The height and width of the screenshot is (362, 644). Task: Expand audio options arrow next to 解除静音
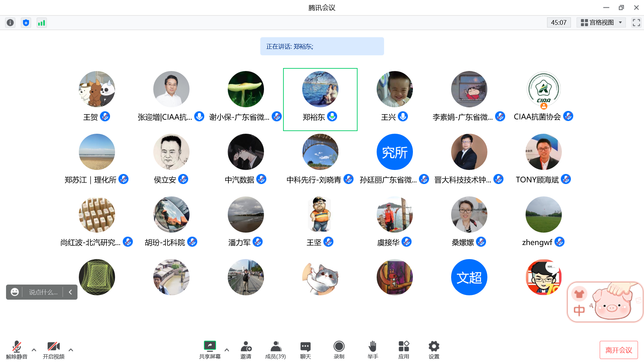pyautogui.click(x=34, y=350)
